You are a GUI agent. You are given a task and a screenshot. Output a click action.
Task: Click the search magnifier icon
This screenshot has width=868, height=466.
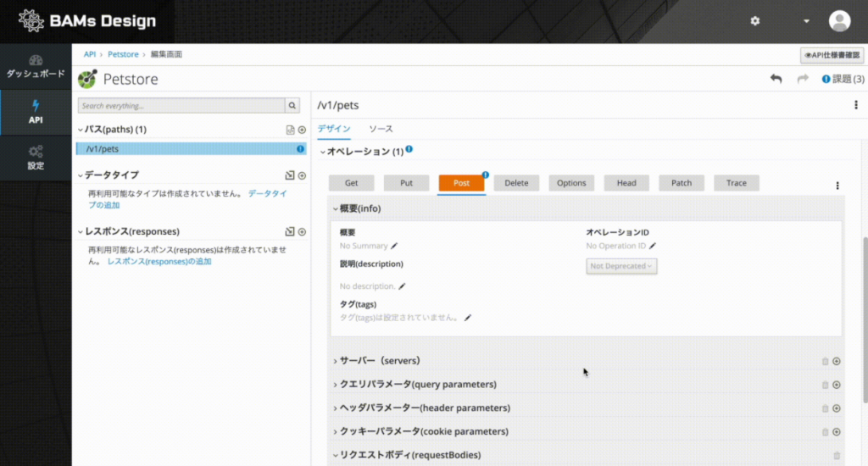pos(292,106)
